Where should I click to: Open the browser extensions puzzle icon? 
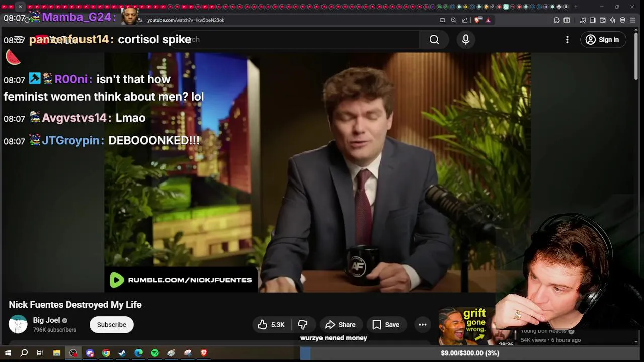556,20
